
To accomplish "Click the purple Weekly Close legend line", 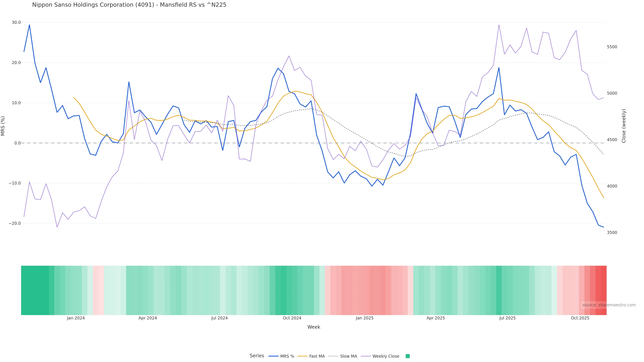I will coord(366,356).
